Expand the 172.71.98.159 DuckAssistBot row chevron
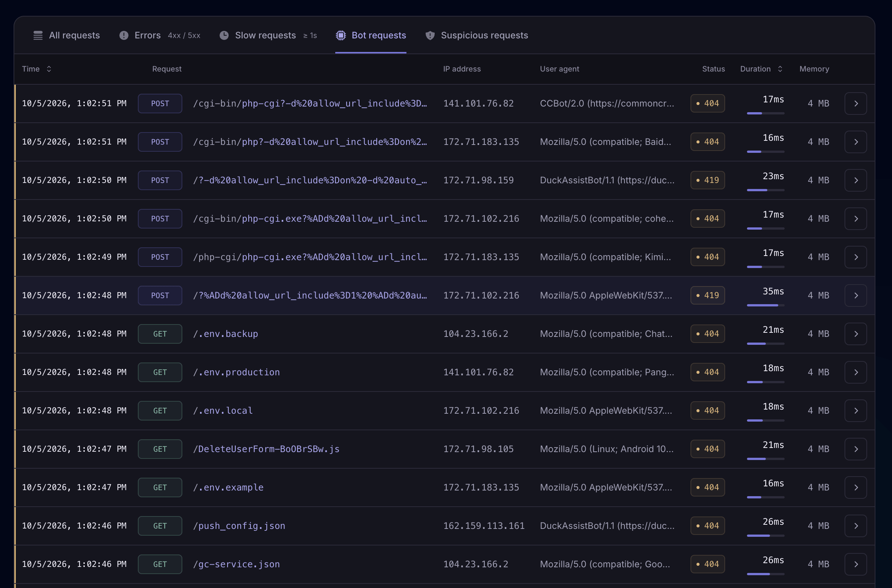Image resolution: width=892 pixels, height=588 pixels. click(x=856, y=180)
